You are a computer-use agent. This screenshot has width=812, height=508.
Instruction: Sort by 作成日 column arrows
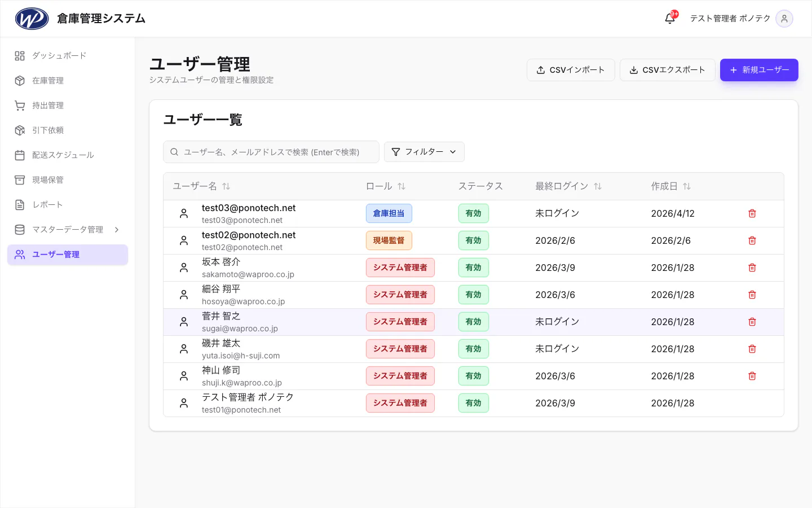pyautogui.click(x=687, y=186)
